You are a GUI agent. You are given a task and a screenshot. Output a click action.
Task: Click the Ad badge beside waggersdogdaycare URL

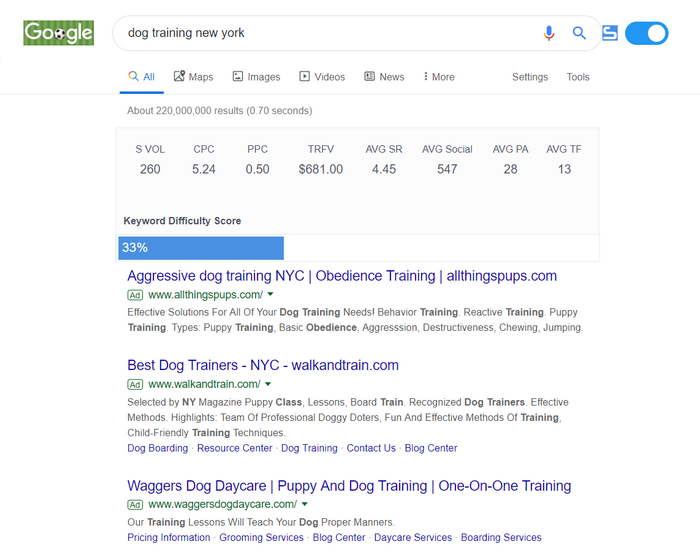click(x=135, y=505)
